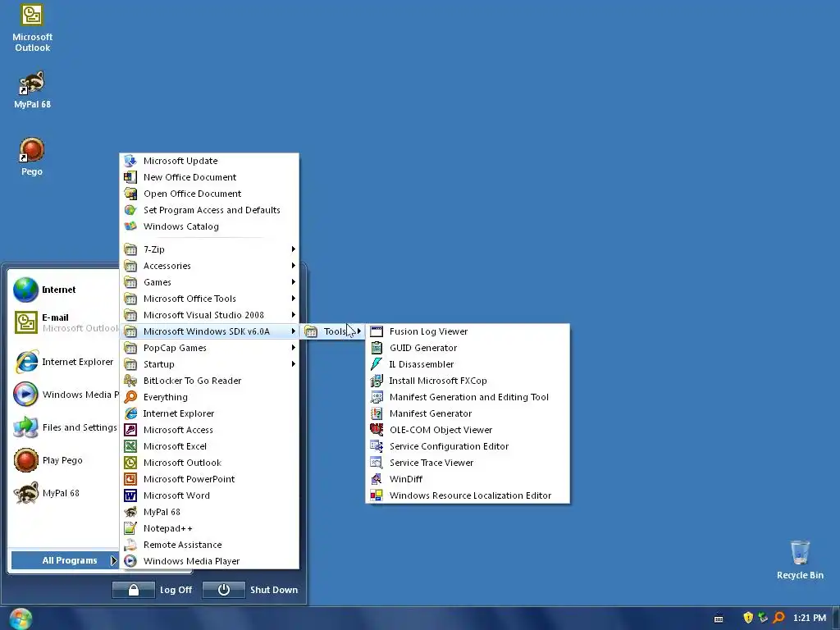Expand Microsoft Visual Studio 2008 submenu
The height and width of the screenshot is (630, 840).
[209, 315]
